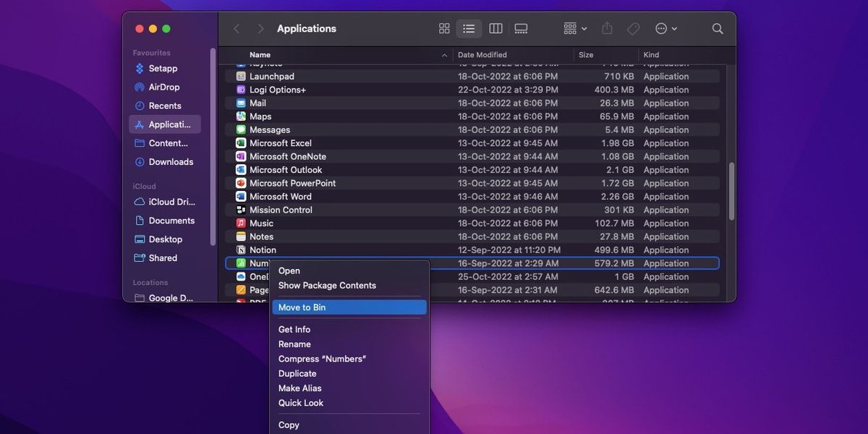Click the Tags toolbar icon

633,29
